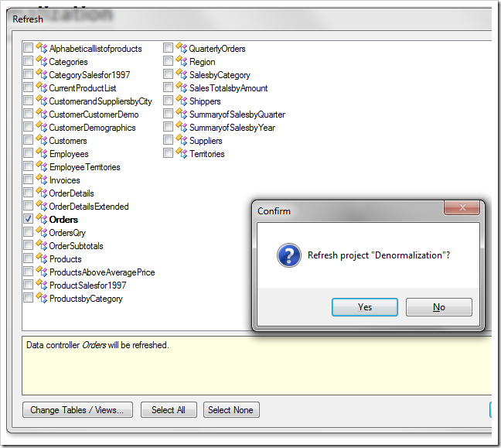Click the Select All button

[x=169, y=409]
